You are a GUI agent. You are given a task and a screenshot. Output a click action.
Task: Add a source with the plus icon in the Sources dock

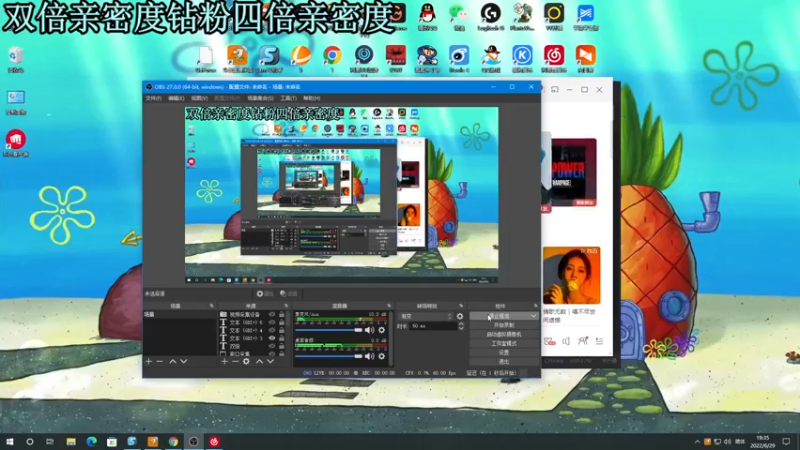pyautogui.click(x=224, y=361)
